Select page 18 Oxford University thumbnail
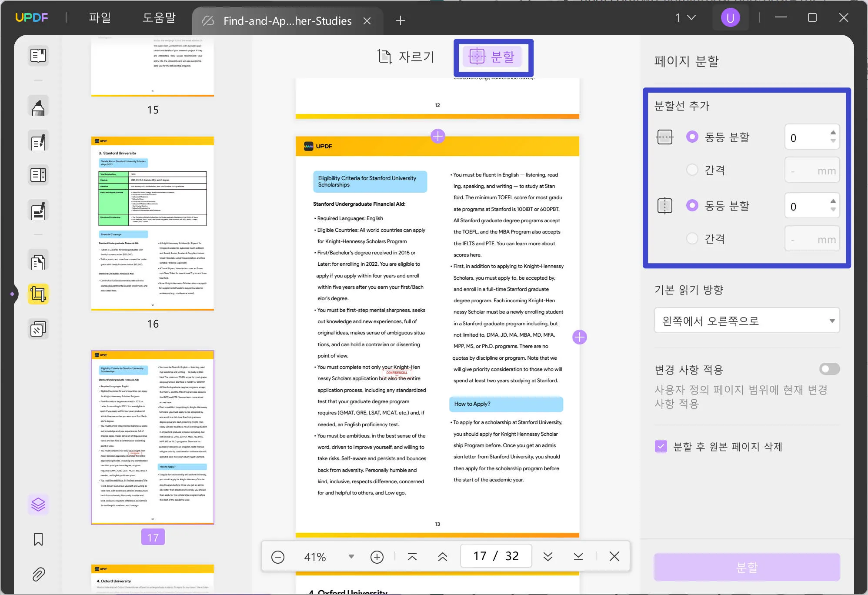 [x=153, y=579]
